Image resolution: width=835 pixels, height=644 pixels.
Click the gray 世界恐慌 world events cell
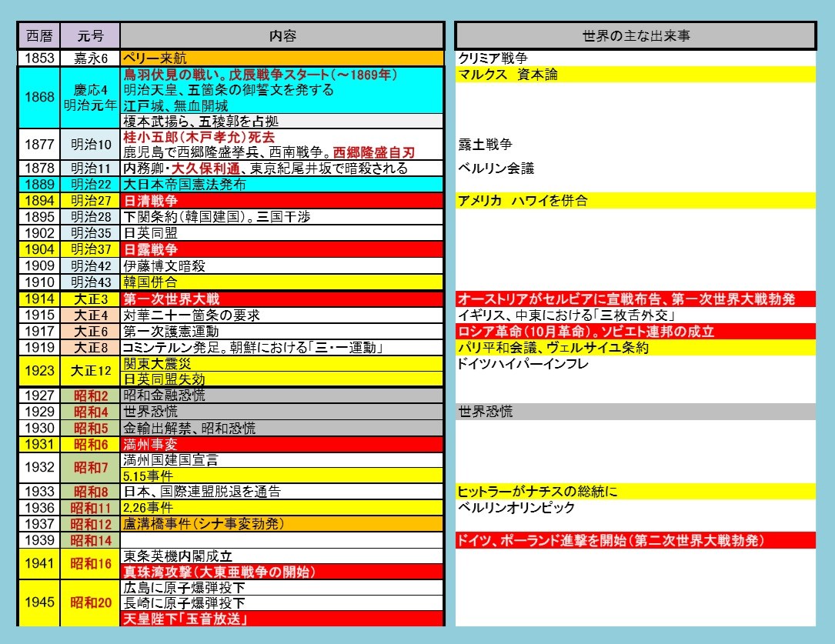[x=635, y=412]
